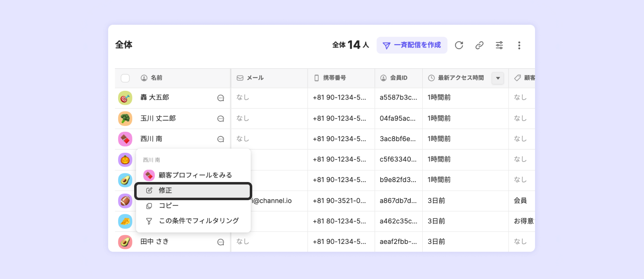
Task: Open the column settings sliders icon
Action: [x=499, y=45]
